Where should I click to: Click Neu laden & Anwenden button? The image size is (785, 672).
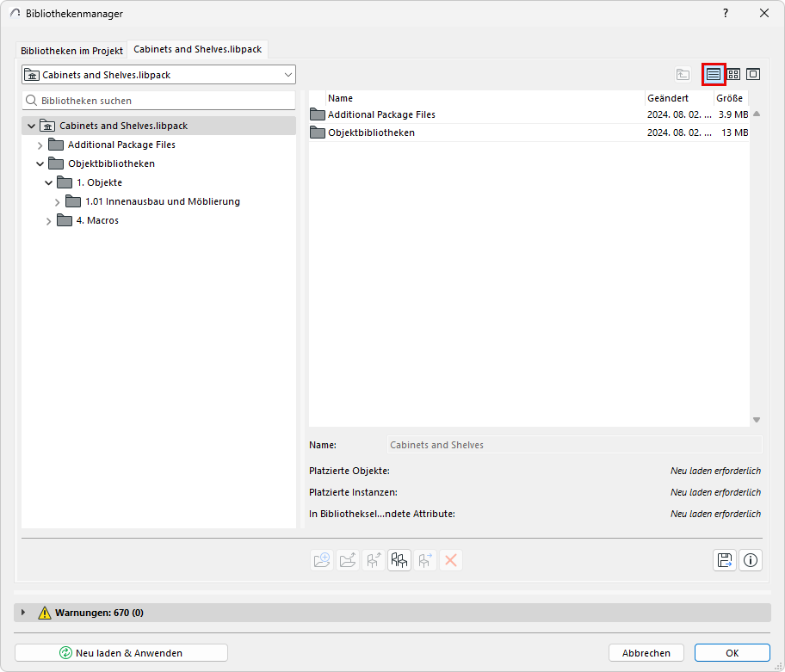tap(121, 652)
